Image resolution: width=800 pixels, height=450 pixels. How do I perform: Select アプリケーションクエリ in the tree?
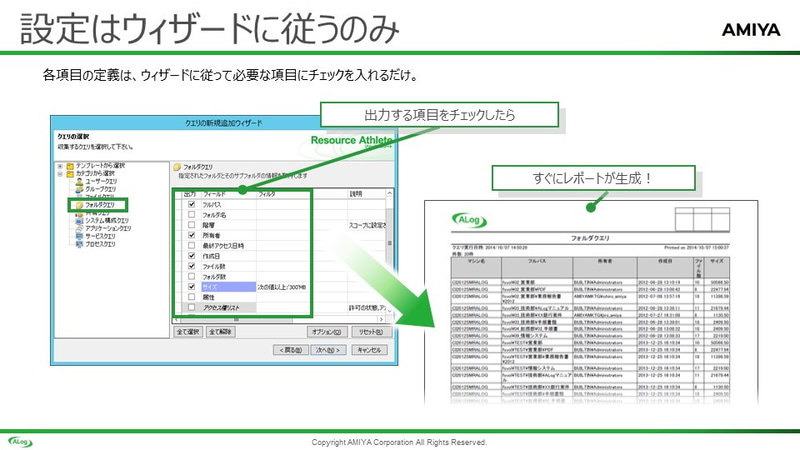(108, 228)
